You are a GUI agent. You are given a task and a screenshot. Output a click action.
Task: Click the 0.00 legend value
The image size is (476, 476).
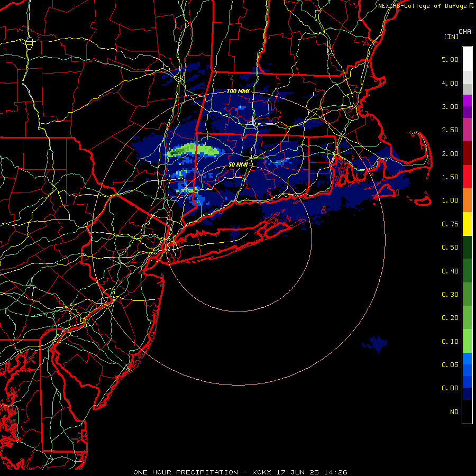[450, 388]
